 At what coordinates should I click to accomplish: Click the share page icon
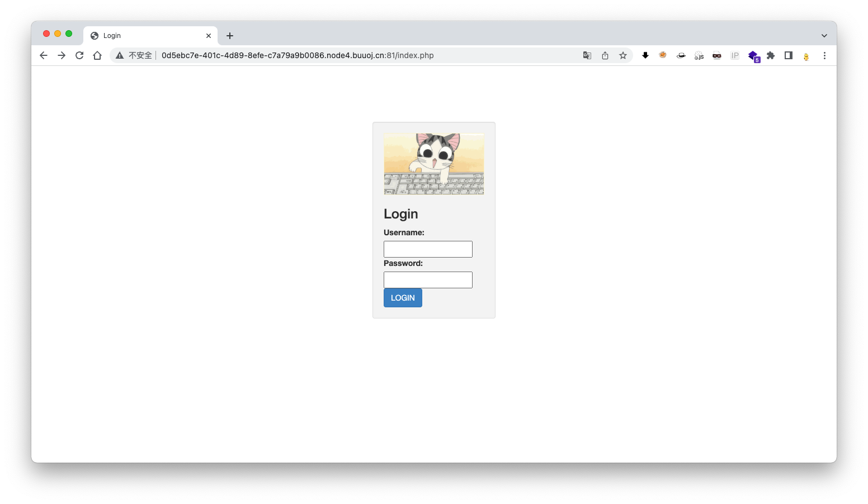605,55
